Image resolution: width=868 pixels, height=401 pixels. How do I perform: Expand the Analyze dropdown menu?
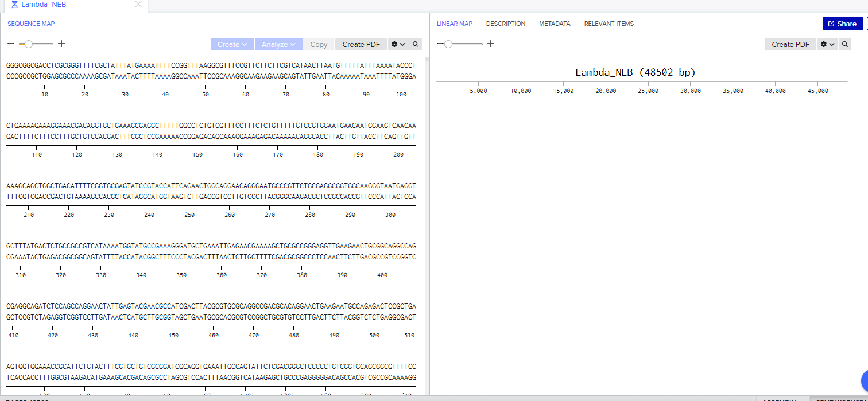(278, 44)
